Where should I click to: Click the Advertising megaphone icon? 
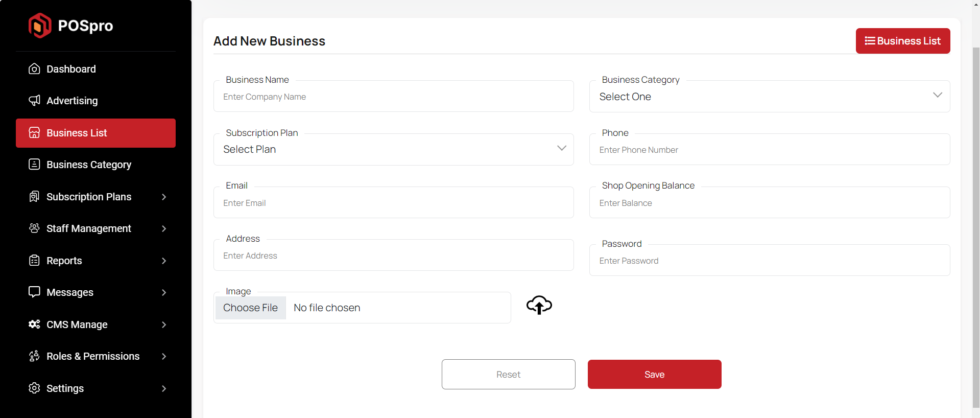coord(34,101)
